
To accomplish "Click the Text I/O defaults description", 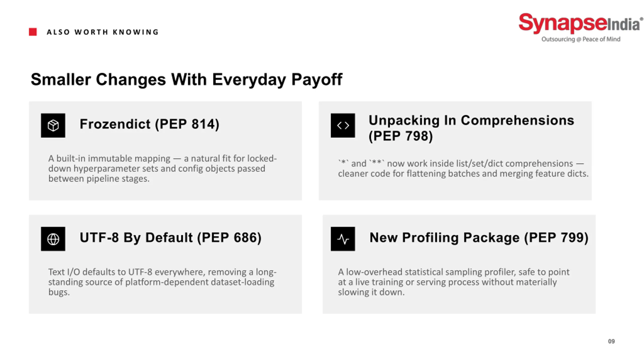I will [x=162, y=282].
